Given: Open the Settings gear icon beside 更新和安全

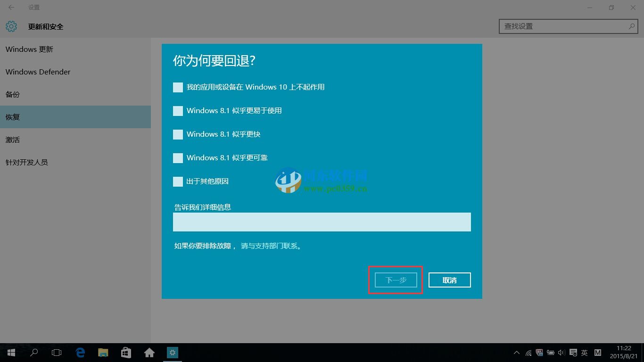Looking at the screenshot, I should (x=11, y=26).
